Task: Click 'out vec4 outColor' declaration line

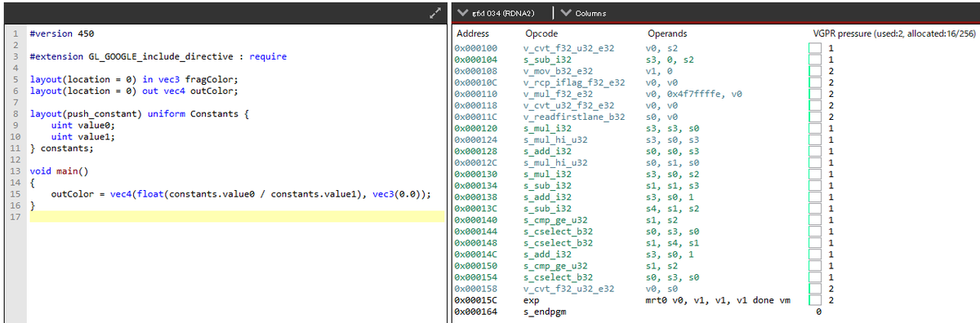Action: pos(134,91)
